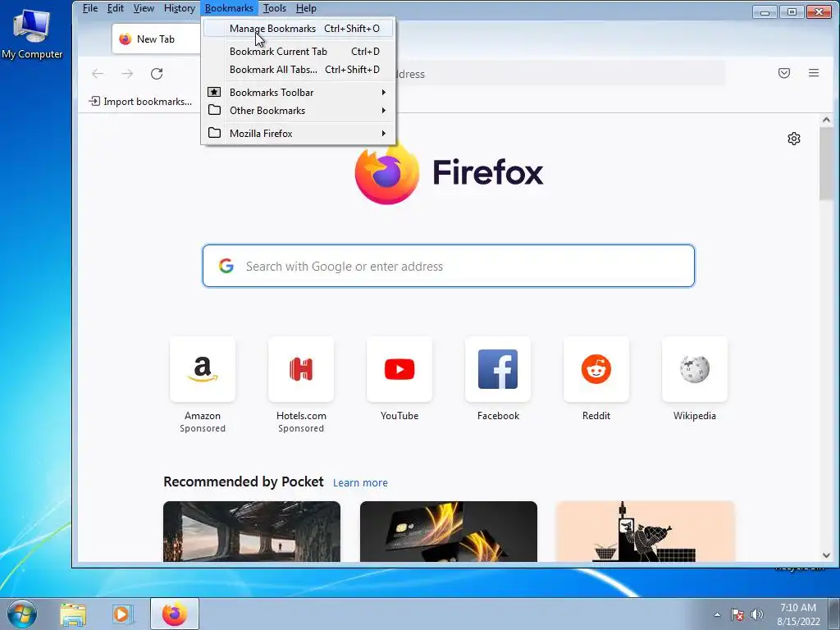
Task: Open the View menu
Action: [144, 8]
